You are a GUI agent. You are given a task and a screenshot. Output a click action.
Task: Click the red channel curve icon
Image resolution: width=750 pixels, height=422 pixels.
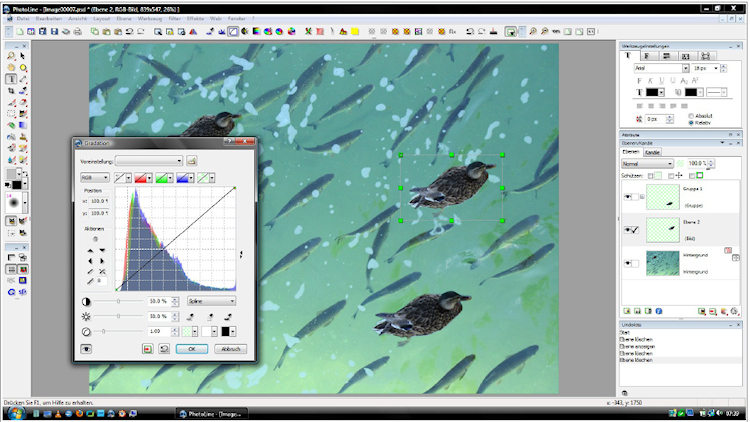coord(142,177)
